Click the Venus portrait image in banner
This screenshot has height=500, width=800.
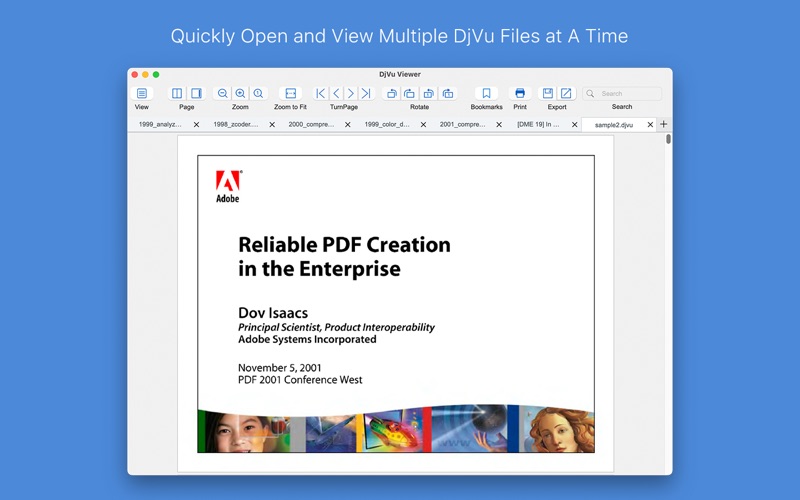pos(559,430)
